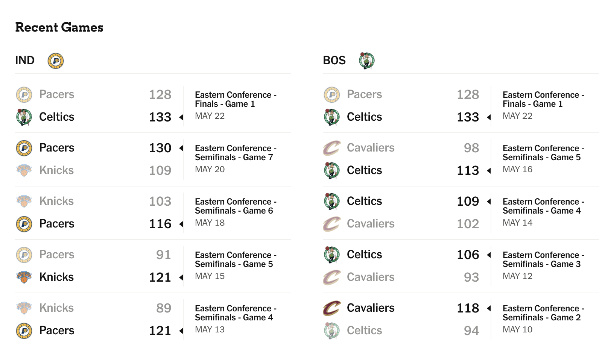
Task: Open the IND team header link
Action: (25, 61)
